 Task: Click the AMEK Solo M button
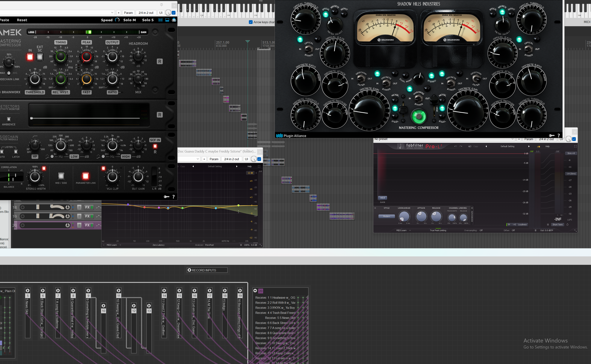130,20
